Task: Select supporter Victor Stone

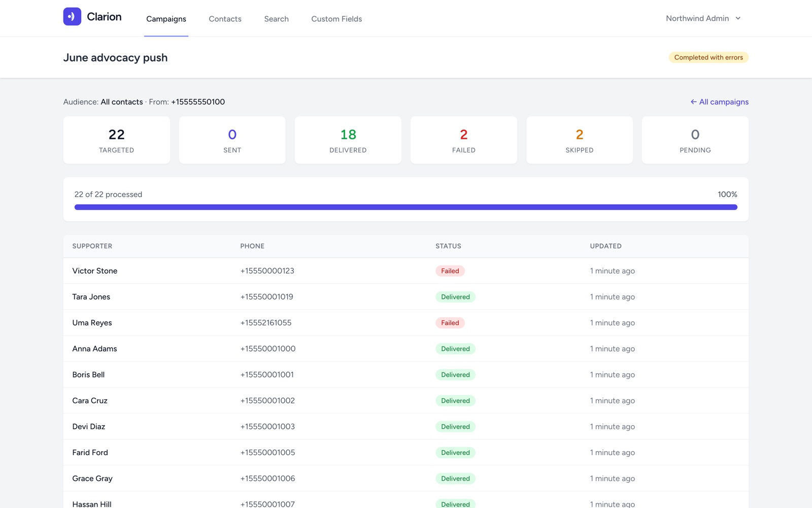Action: point(94,271)
